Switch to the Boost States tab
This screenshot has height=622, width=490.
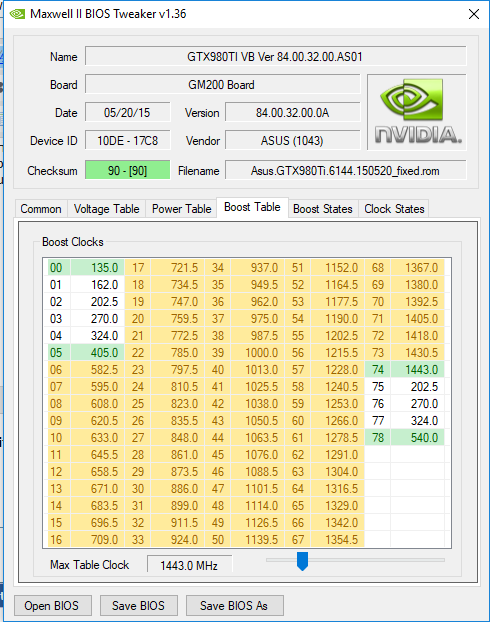click(x=323, y=209)
